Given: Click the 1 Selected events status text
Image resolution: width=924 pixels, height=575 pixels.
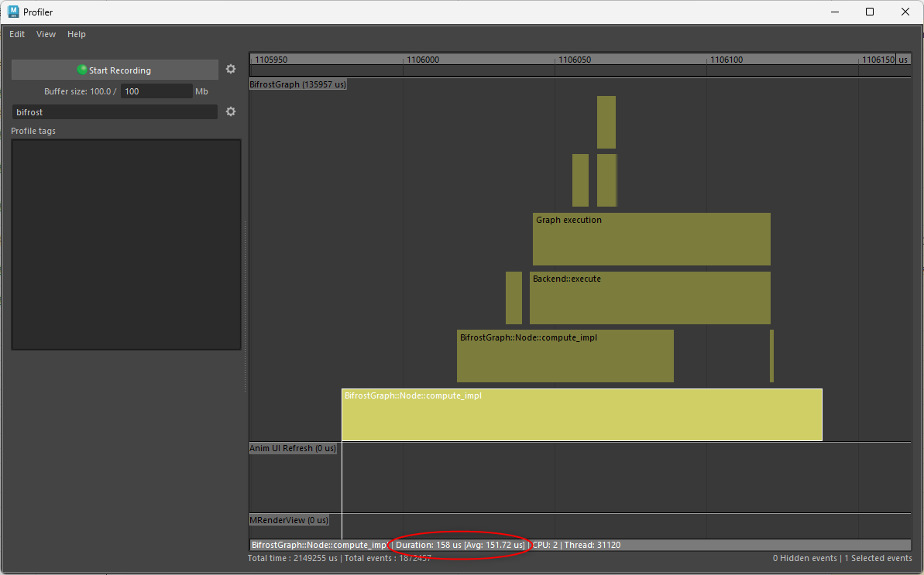Looking at the screenshot, I should tap(878, 558).
